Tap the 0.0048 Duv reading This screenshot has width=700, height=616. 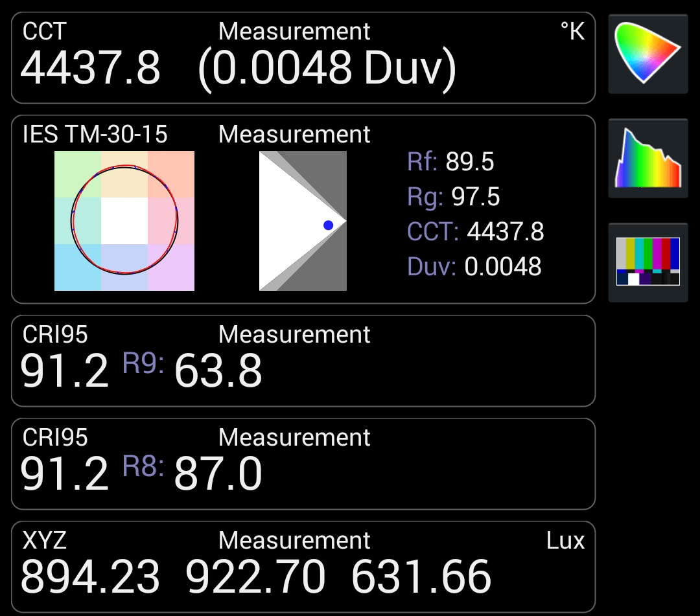click(327, 69)
